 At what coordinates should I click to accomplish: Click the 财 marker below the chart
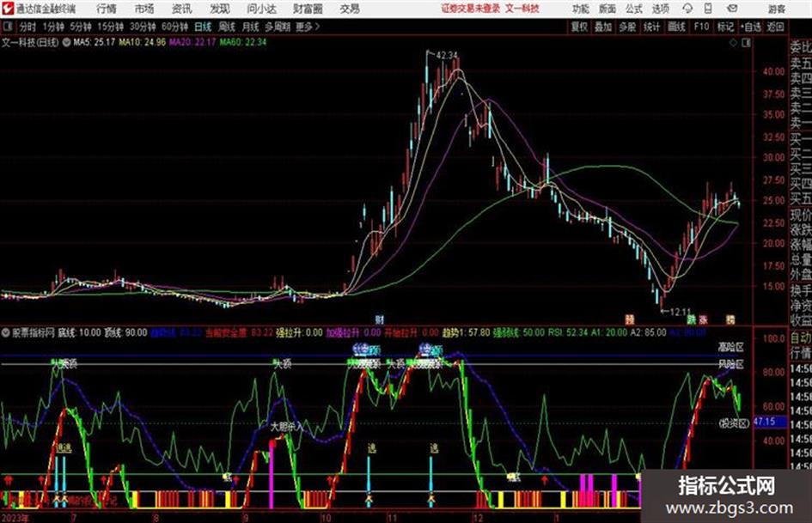pos(380,319)
